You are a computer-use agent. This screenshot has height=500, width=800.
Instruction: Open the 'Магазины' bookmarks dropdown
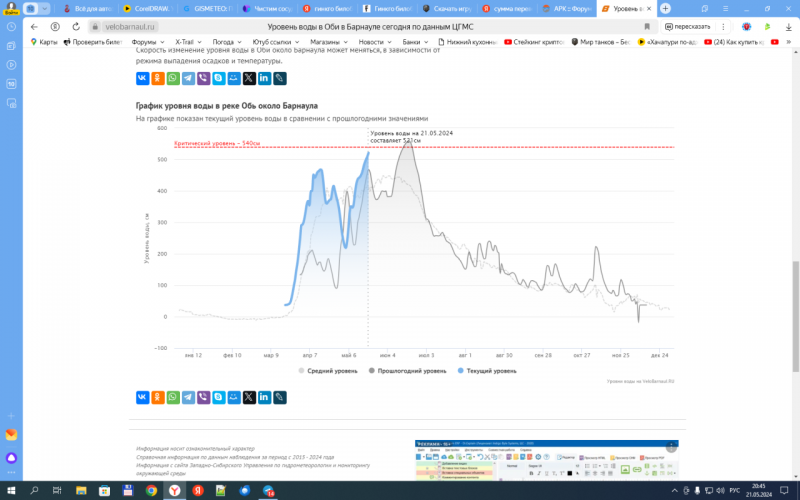point(328,42)
